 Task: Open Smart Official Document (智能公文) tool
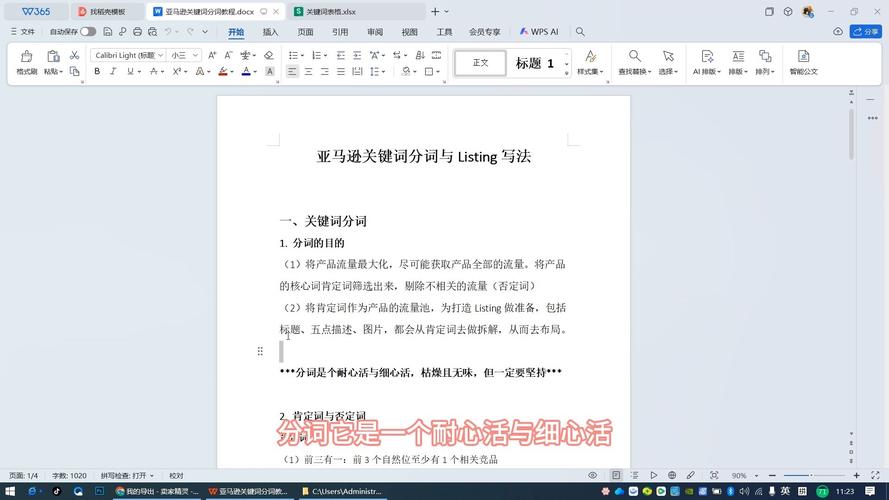pyautogui.click(x=803, y=62)
